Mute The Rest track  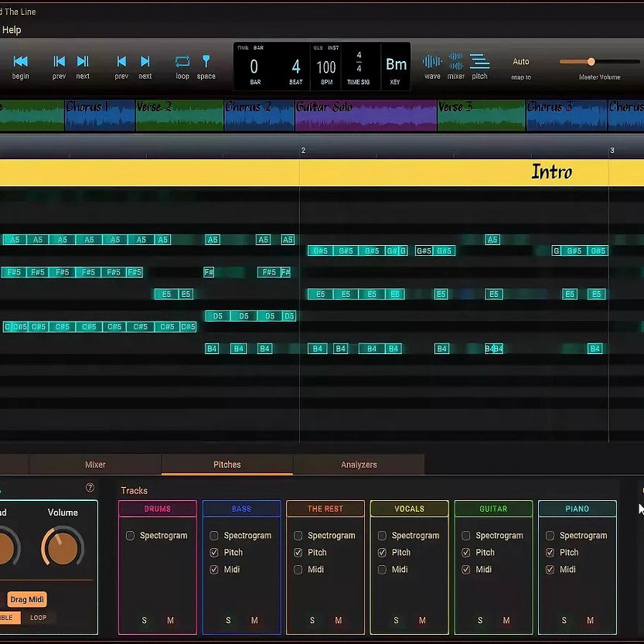[x=338, y=620]
